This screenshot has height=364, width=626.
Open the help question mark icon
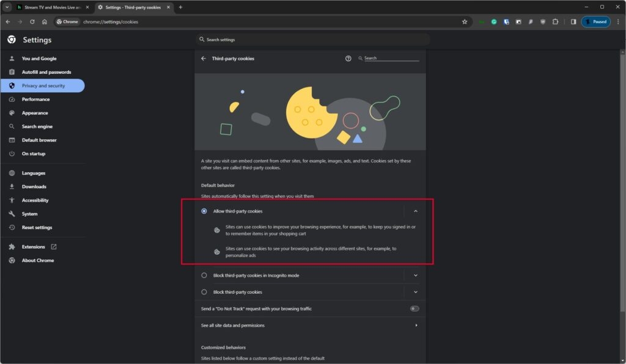tap(348, 59)
